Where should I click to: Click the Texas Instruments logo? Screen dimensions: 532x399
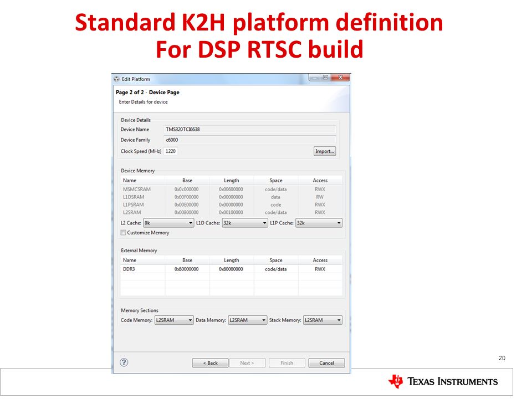pyautogui.click(x=443, y=382)
